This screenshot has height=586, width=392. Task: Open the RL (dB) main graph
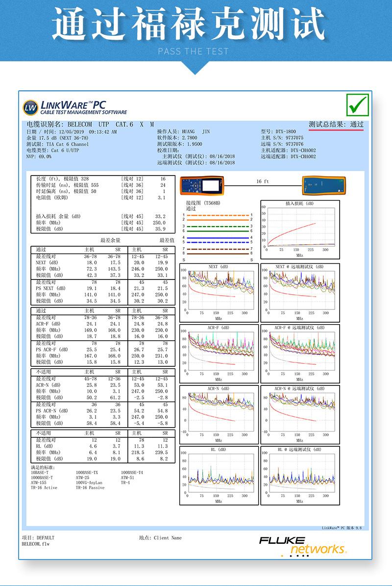coord(219,476)
